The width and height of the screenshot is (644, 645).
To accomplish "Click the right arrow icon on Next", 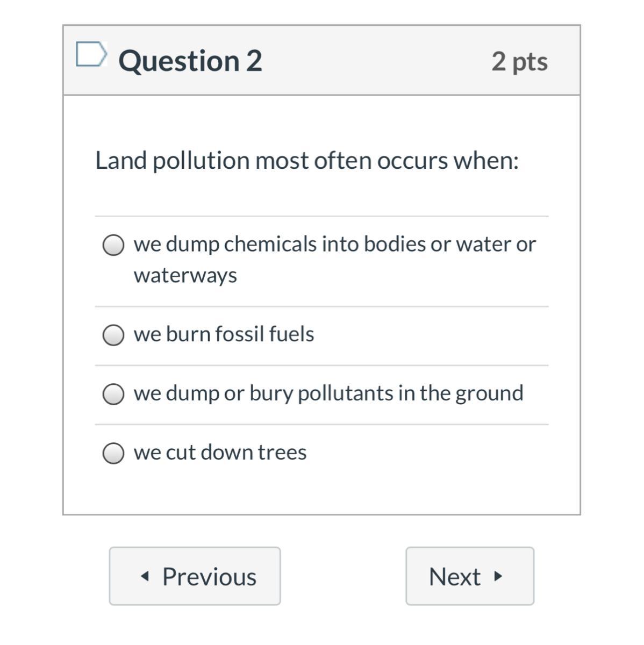I will tap(498, 576).
